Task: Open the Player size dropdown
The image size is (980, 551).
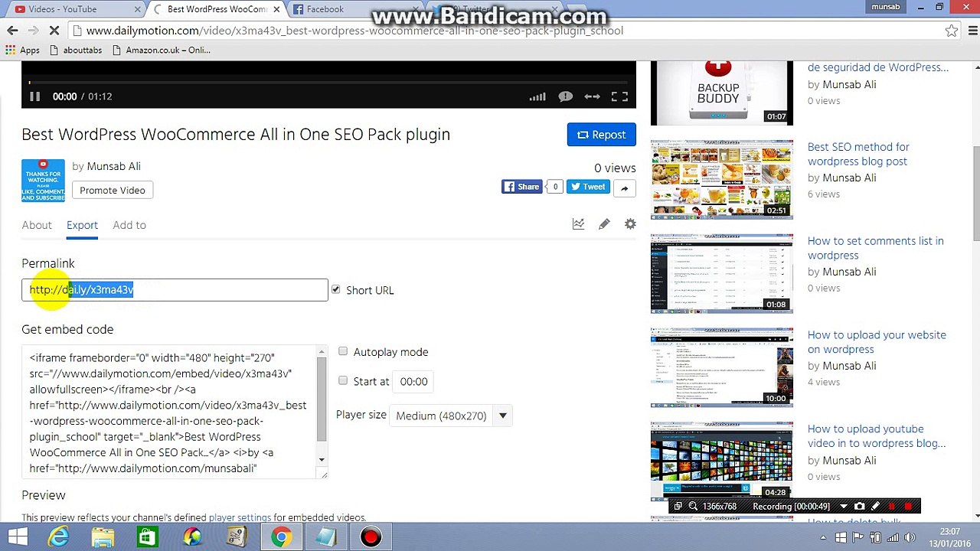Action: [451, 416]
